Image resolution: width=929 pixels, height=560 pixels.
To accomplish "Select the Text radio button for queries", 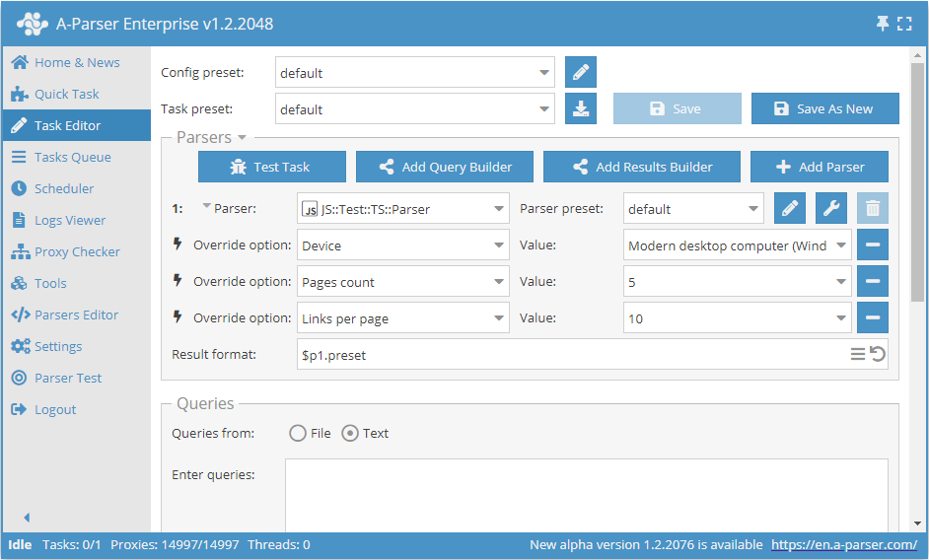I will 350,433.
